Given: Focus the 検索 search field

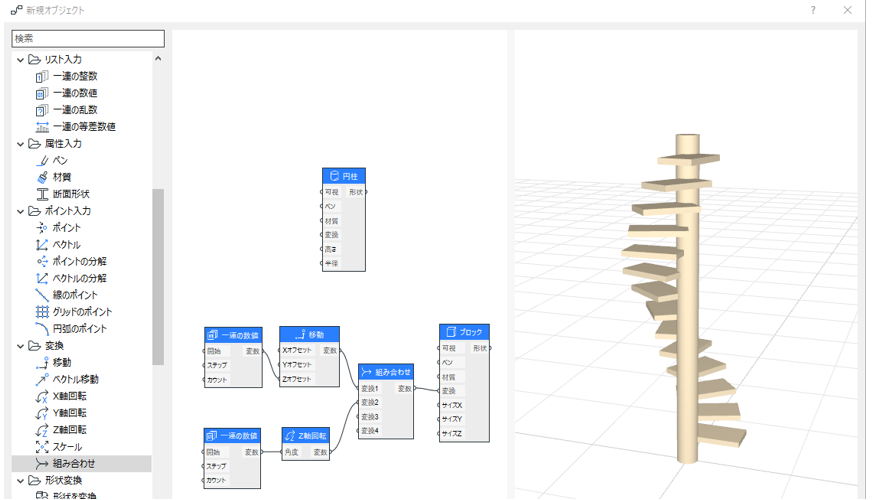Looking at the screenshot, I should (88, 38).
